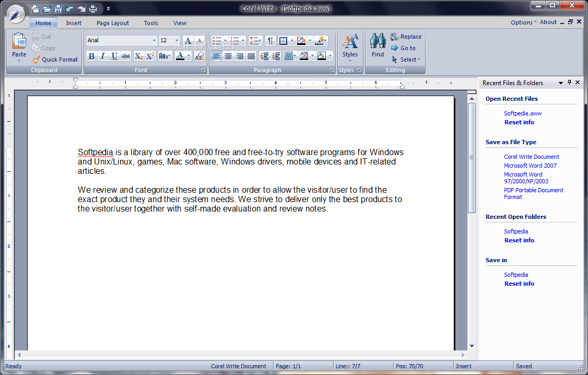The height and width of the screenshot is (375, 588).
Task: Click the About menu item
Action: pos(548,22)
